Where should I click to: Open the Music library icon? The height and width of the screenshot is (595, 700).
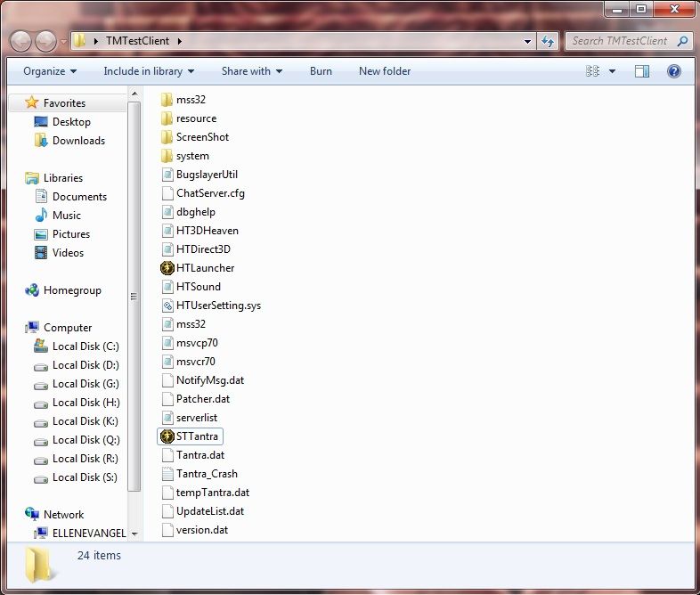[41, 216]
